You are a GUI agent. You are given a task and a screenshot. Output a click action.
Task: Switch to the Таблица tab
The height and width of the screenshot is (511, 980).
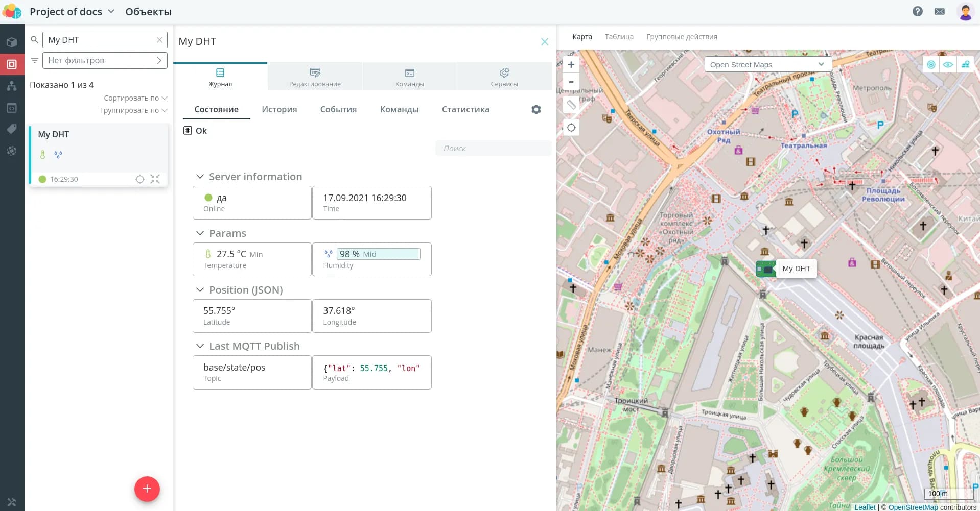pyautogui.click(x=619, y=37)
